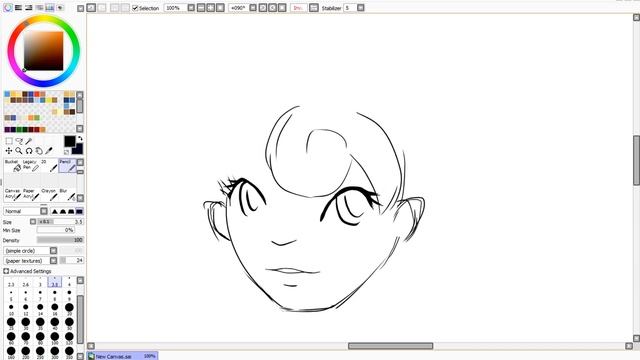Reset the canvas rotation button
The width and height of the screenshot is (640, 360).
point(282,8)
